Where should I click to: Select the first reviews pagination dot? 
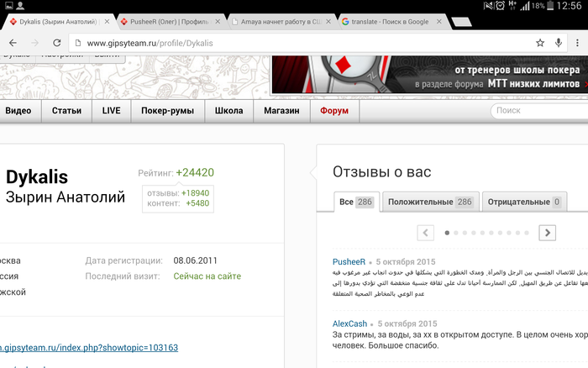point(447,233)
